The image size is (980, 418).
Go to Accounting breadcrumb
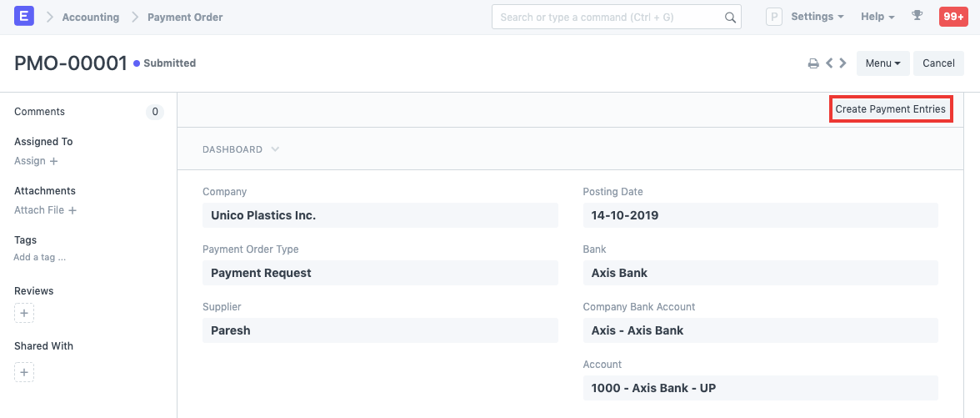click(x=91, y=18)
